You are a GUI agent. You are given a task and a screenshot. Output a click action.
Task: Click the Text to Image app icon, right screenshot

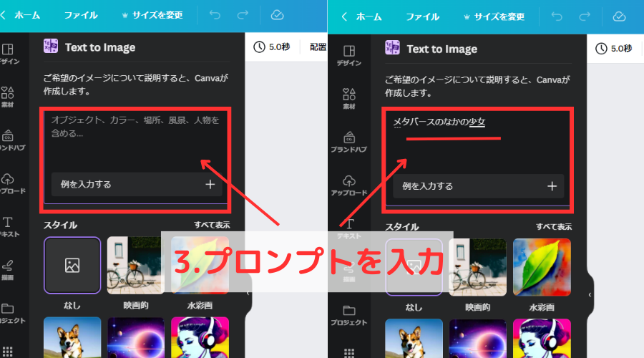(392, 48)
